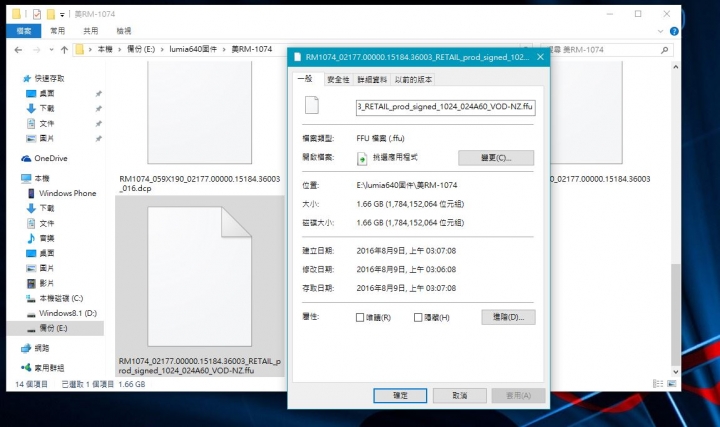The width and height of the screenshot is (720, 427).
Task: Switch to details view icon in status bar
Action: [658, 384]
